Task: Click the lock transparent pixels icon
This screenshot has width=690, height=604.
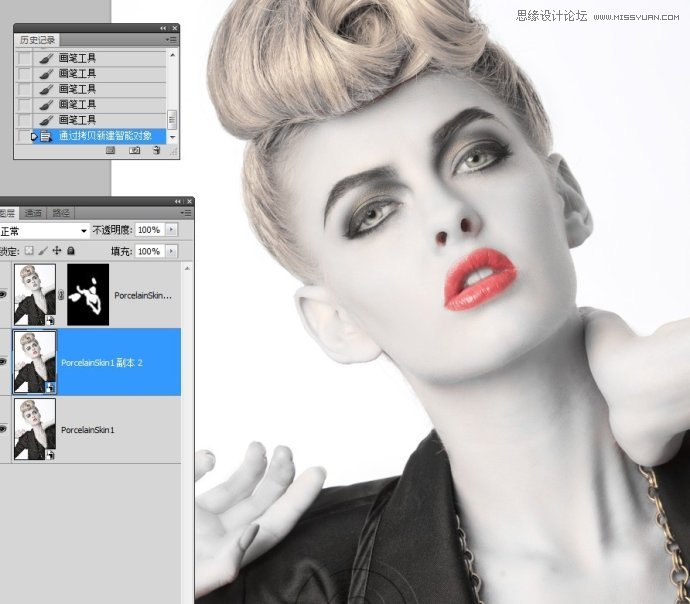Action: pyautogui.click(x=29, y=251)
